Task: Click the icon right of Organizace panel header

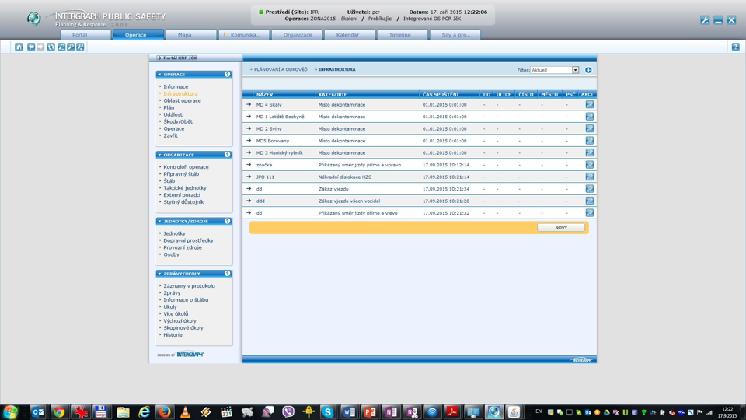Action: pyautogui.click(x=227, y=155)
